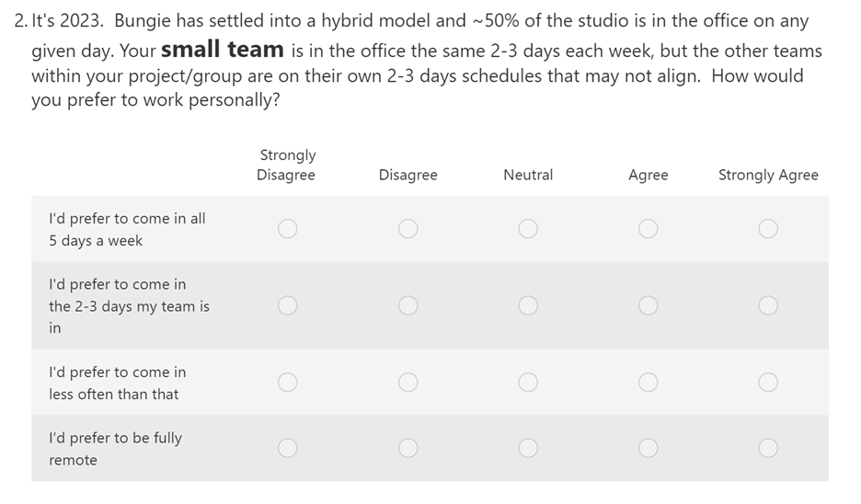This screenshot has width=861, height=504.
Task: Choose Disagree for 2-3 days my team is in
Action: [x=408, y=305]
